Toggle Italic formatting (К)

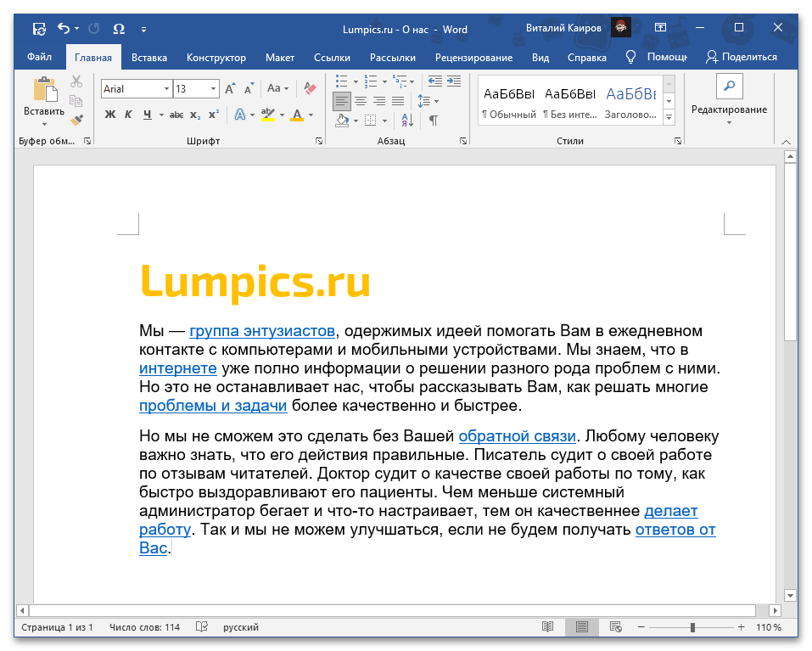point(128,115)
